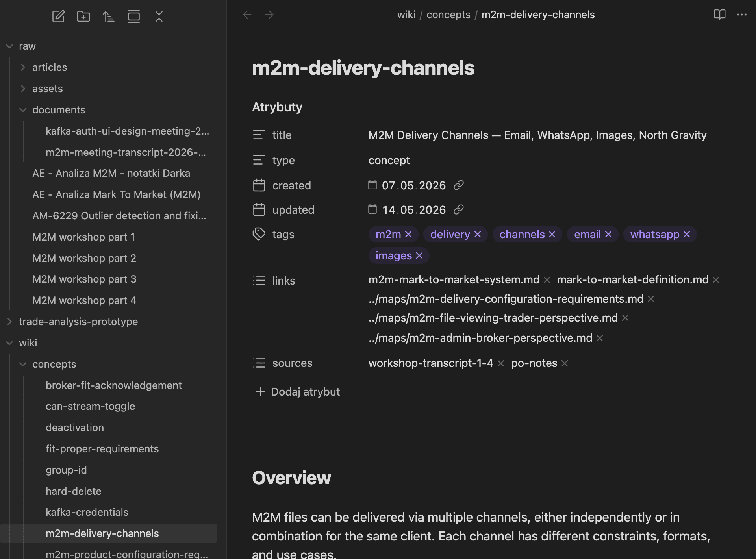Click the auto-reveal current file icon

[x=134, y=17]
